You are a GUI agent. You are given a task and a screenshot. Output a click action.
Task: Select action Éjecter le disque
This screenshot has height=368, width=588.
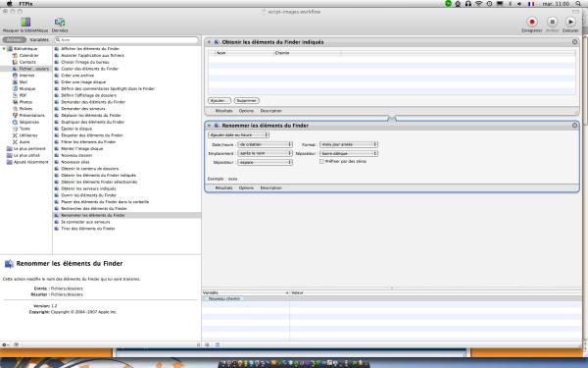click(x=73, y=129)
